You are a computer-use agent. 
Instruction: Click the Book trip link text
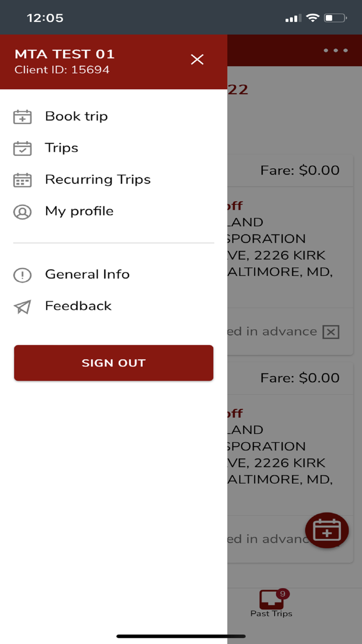click(76, 117)
